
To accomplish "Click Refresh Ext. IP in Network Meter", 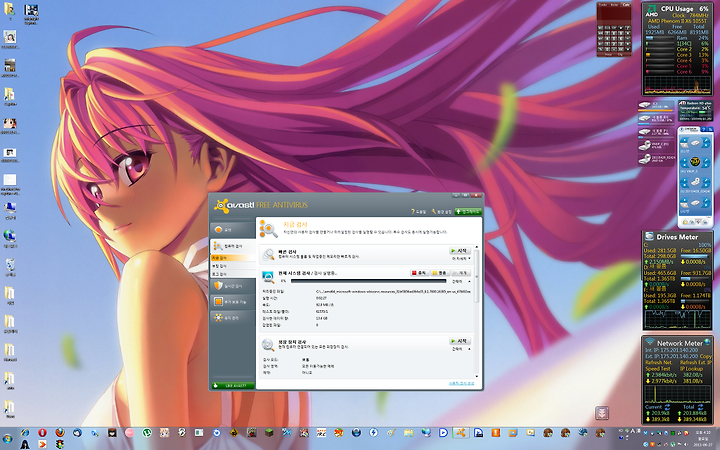I will click(x=696, y=362).
